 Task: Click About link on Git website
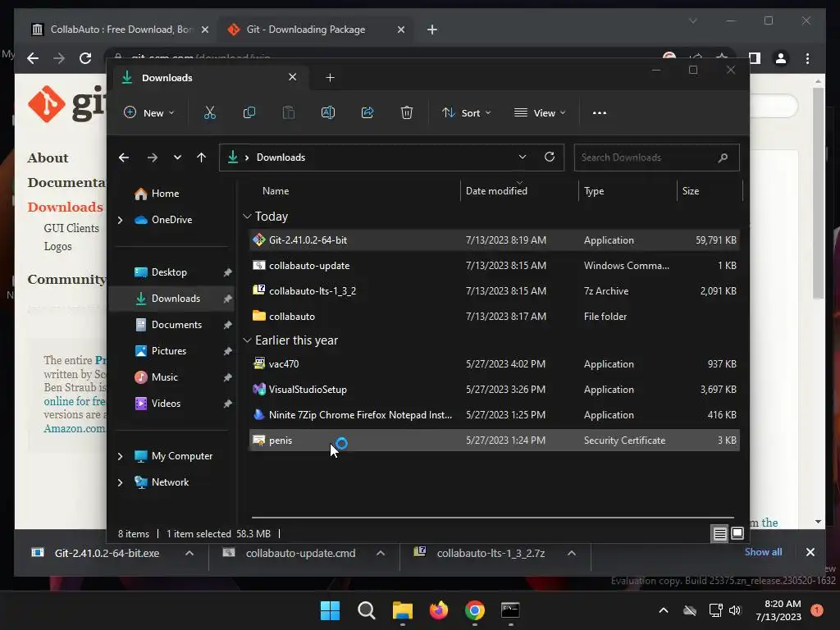[x=48, y=158]
